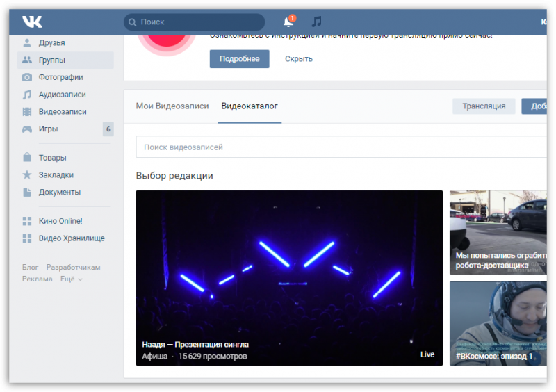Select the Видеокаталог tab
This screenshot has height=392, width=556.
point(249,106)
